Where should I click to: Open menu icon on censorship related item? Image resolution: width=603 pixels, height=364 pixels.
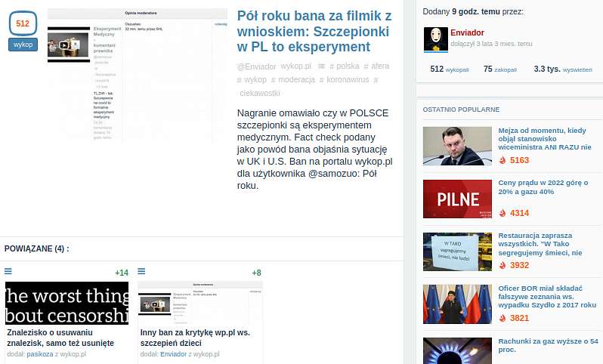tap(8, 271)
